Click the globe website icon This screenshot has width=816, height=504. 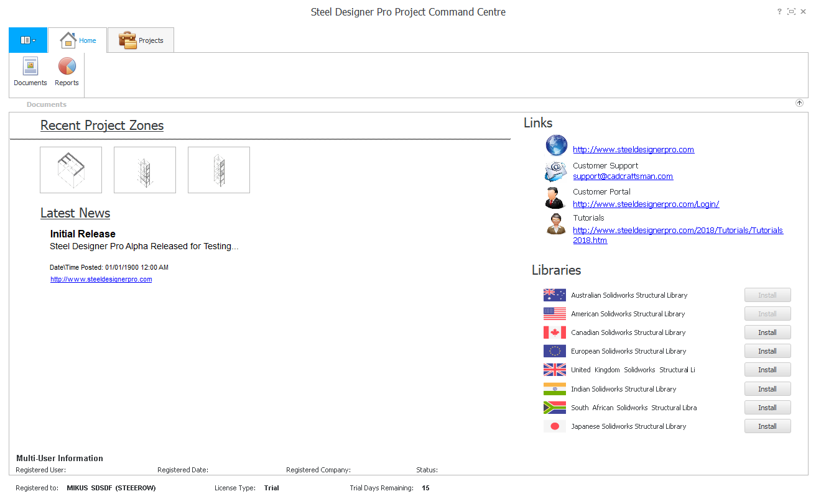pyautogui.click(x=556, y=145)
